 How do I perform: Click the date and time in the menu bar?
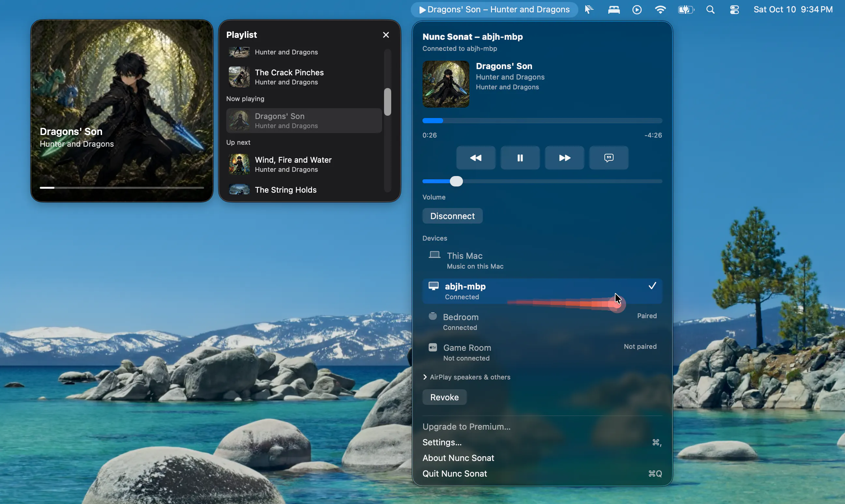(x=793, y=10)
